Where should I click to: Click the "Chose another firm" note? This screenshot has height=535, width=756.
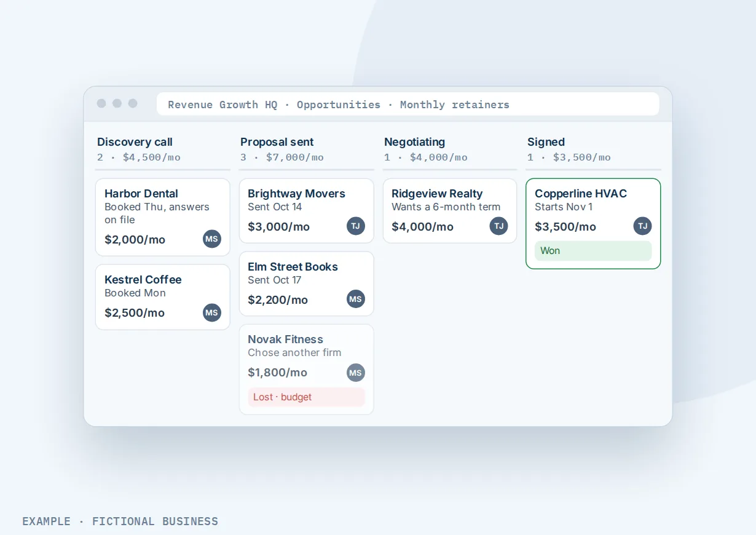(x=294, y=352)
